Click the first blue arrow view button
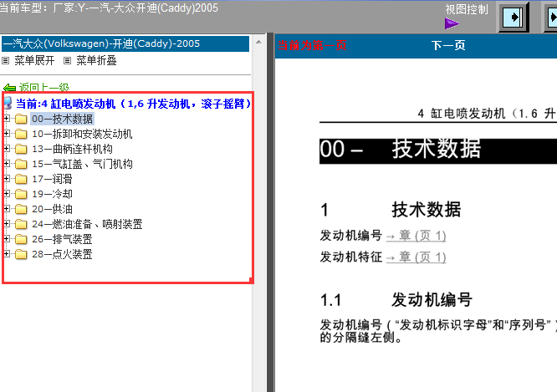557x392 pixels. pos(514,17)
